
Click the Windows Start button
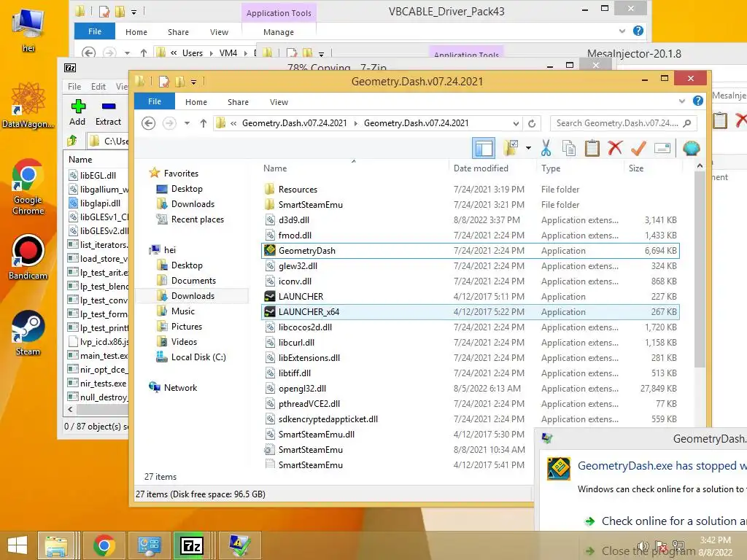[x=18, y=545]
